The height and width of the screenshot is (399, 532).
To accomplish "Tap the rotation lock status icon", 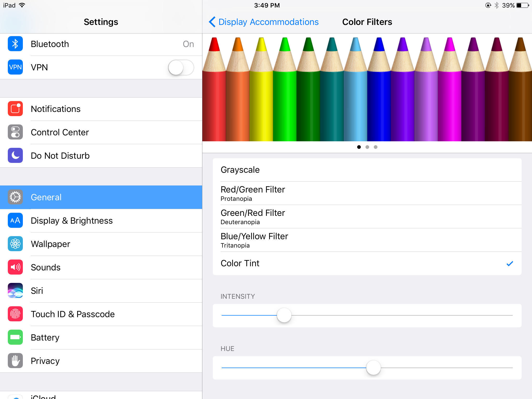I will [488, 5].
